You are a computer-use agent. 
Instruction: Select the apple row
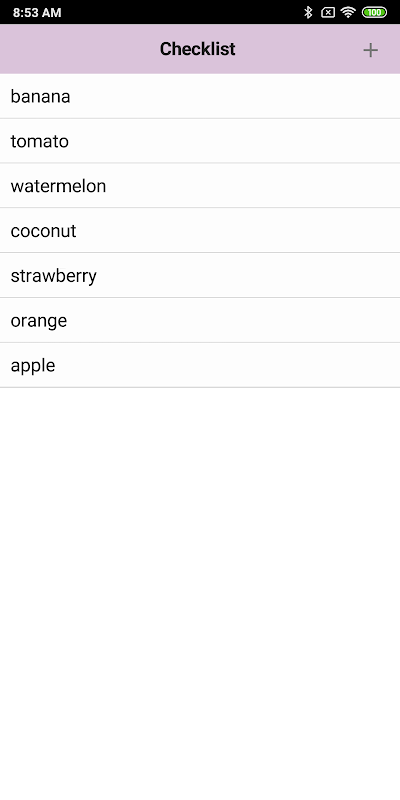pos(200,365)
